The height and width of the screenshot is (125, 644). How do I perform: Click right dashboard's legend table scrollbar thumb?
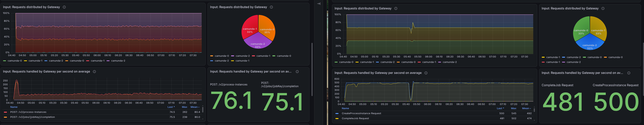click(x=534, y=110)
